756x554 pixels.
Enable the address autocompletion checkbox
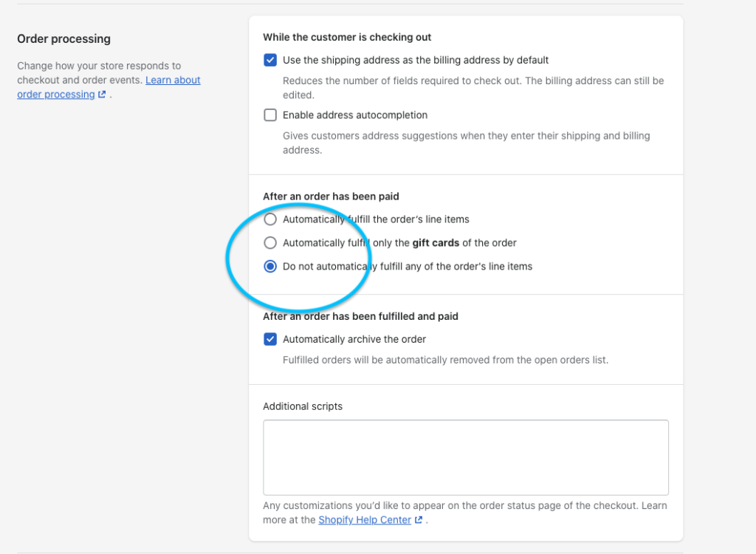270,115
